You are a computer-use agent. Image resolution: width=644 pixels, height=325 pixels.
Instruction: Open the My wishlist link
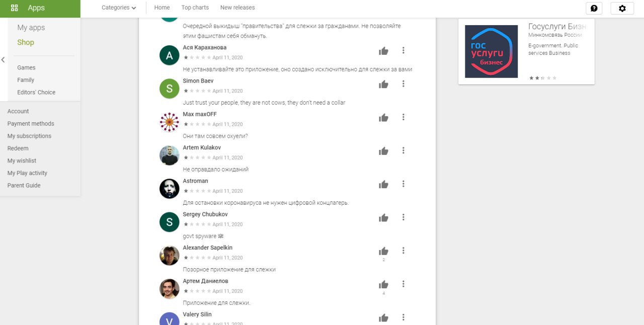22,160
